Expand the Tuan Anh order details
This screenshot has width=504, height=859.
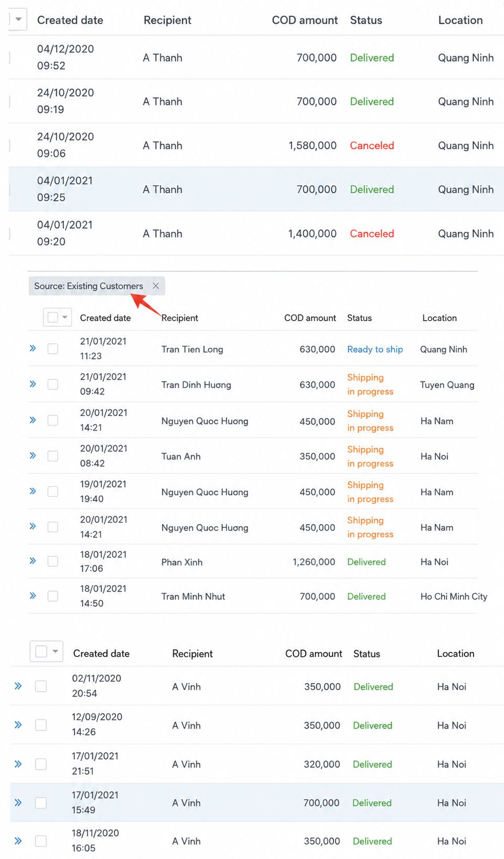click(x=33, y=455)
